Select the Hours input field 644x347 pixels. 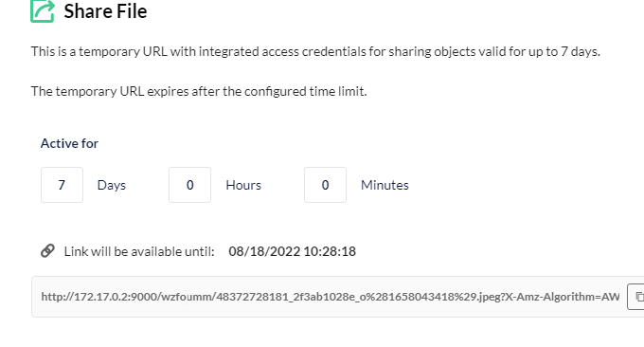click(189, 185)
